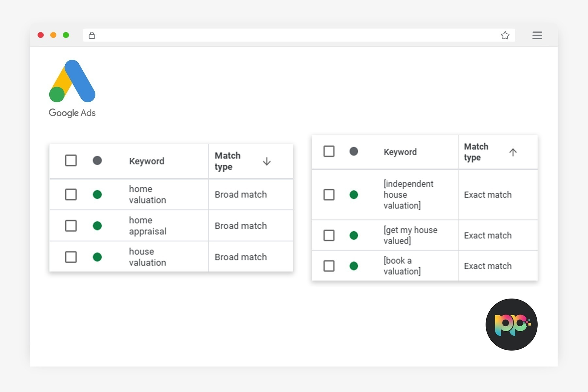
Task: Check the checkbox for home valuation keyword
Action: [71, 194]
